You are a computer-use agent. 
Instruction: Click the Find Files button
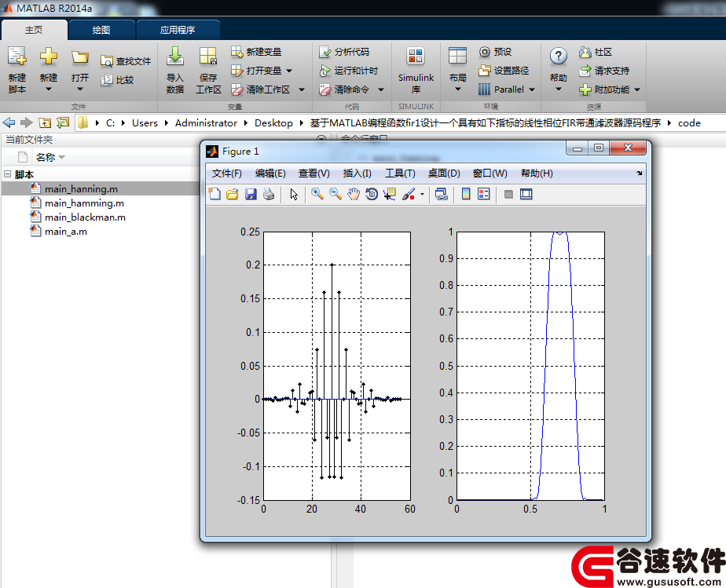126,61
